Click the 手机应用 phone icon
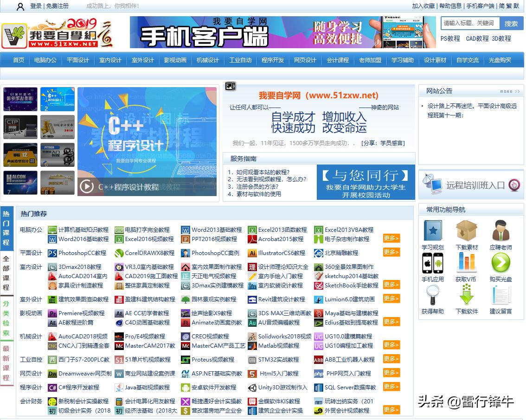This screenshot has width=526, height=420. [433, 263]
